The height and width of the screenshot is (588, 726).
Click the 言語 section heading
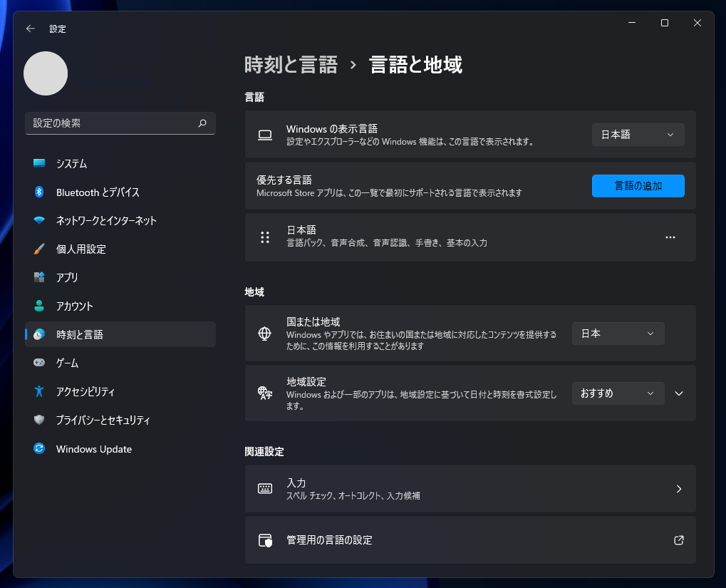coord(254,98)
